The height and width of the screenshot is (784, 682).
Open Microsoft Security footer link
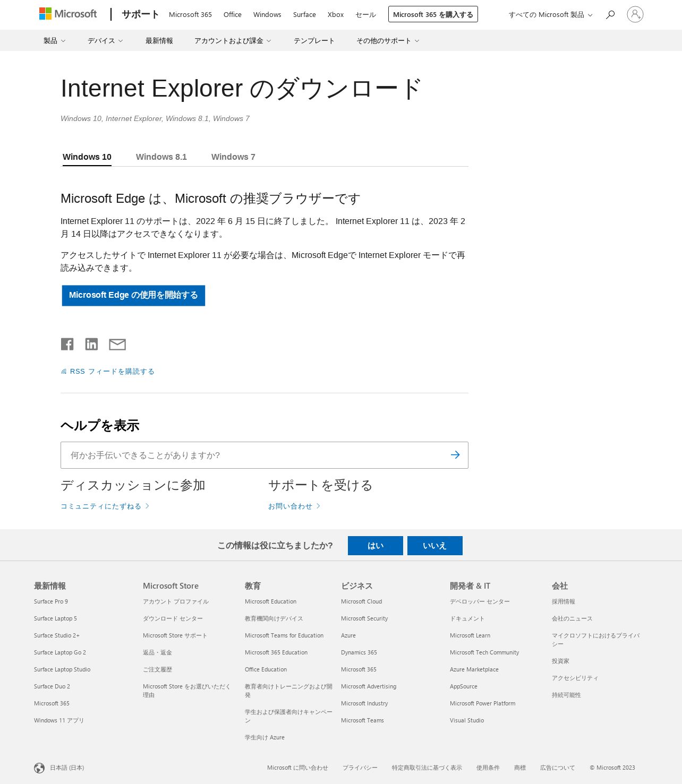[x=364, y=618]
